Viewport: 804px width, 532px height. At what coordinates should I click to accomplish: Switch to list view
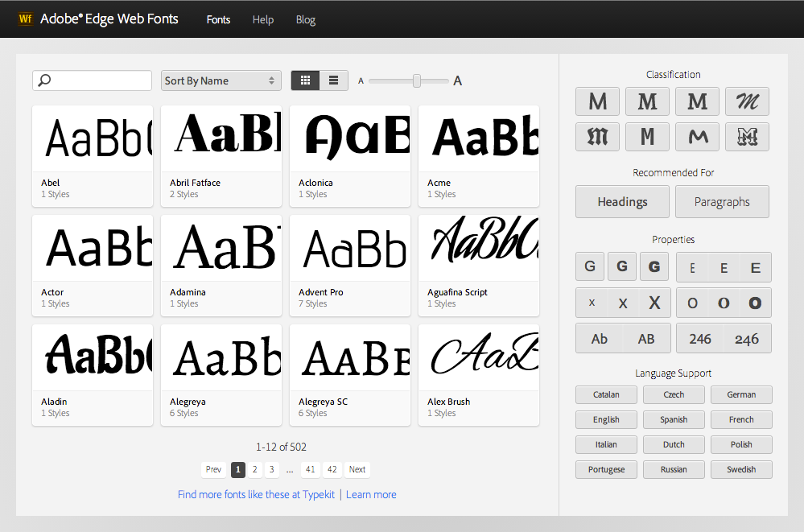pos(334,80)
